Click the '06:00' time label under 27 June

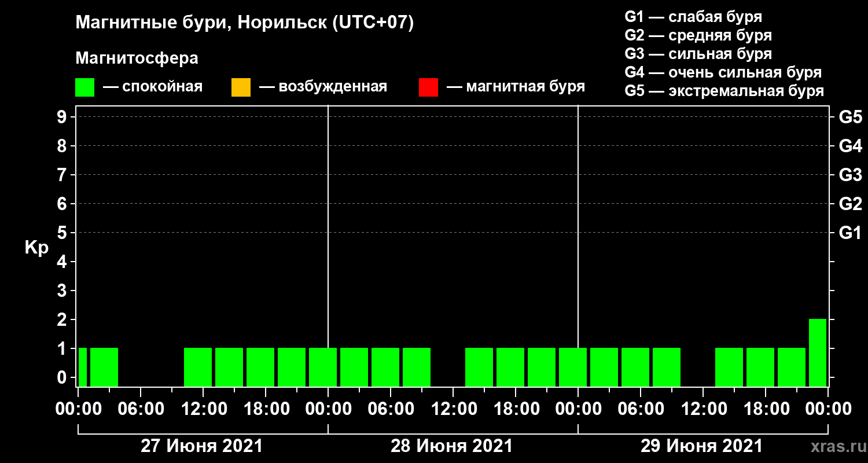[141, 409]
